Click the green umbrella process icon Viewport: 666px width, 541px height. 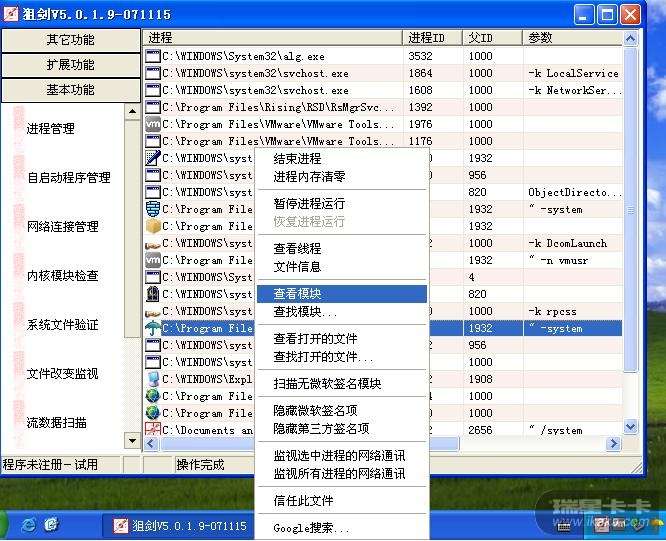tap(153, 328)
